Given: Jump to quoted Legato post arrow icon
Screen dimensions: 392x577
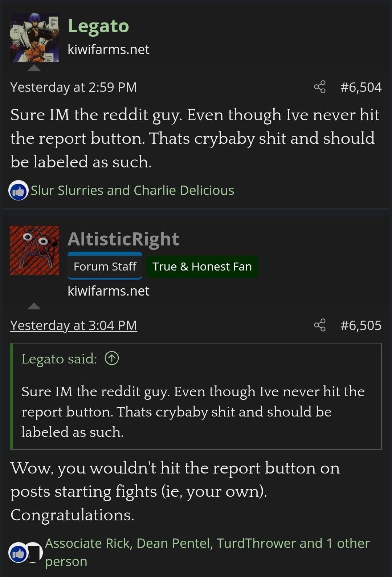Looking at the screenshot, I should [x=112, y=358].
